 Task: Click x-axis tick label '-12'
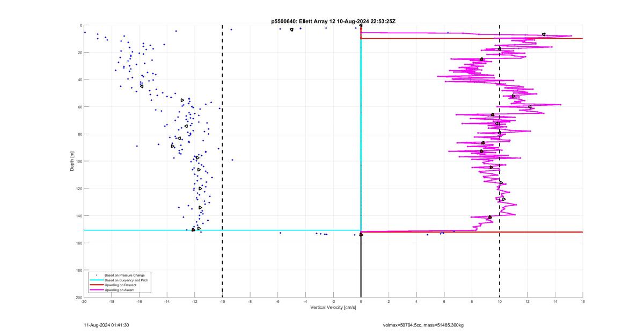(195, 301)
